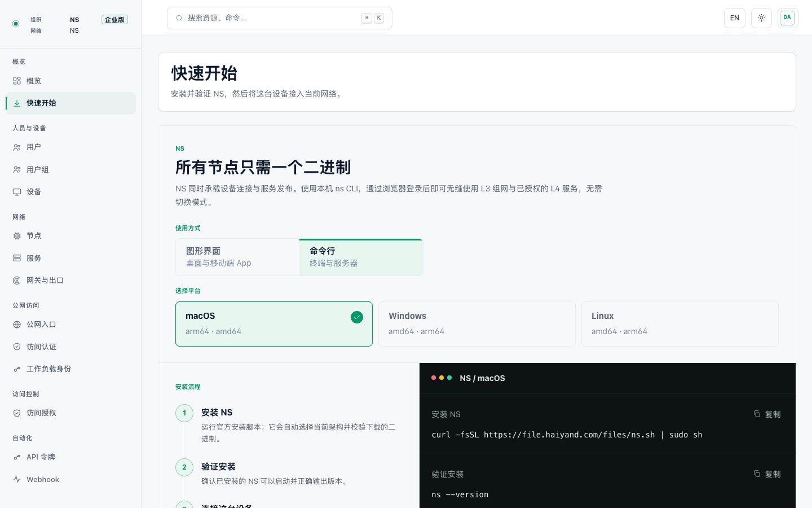Click the 企业版 badge
This screenshot has width=812, height=508.
tap(114, 20)
